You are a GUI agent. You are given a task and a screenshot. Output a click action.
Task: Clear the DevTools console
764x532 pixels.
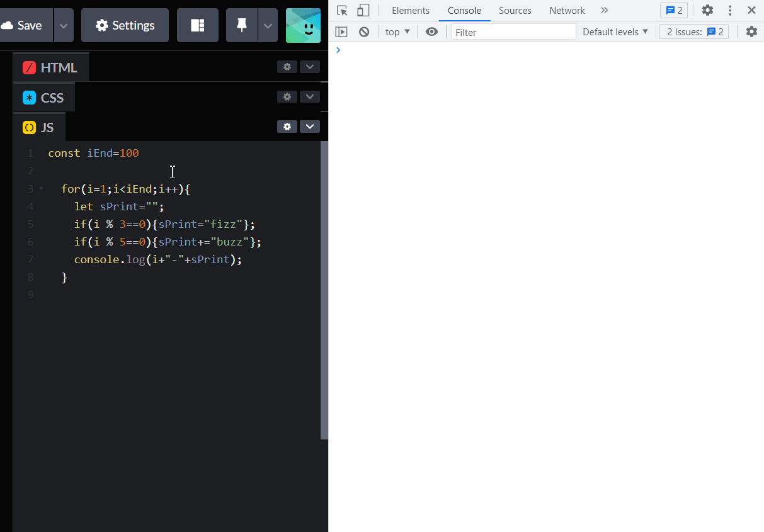point(364,31)
